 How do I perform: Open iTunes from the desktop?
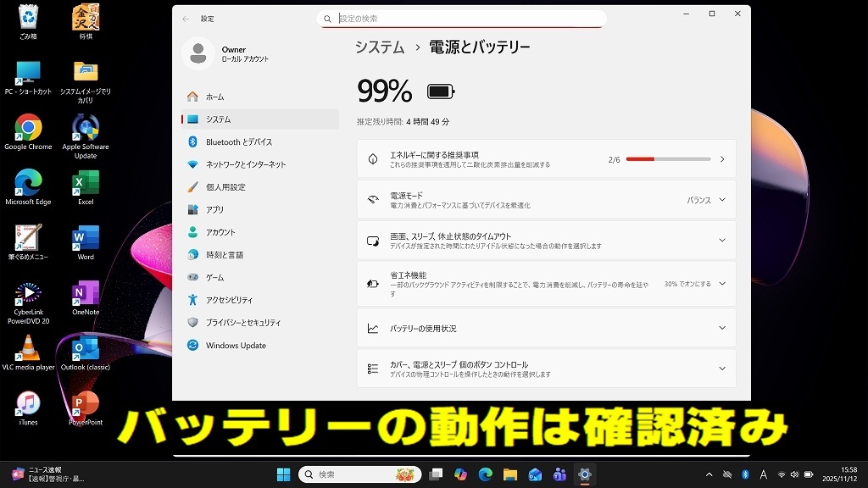28,401
